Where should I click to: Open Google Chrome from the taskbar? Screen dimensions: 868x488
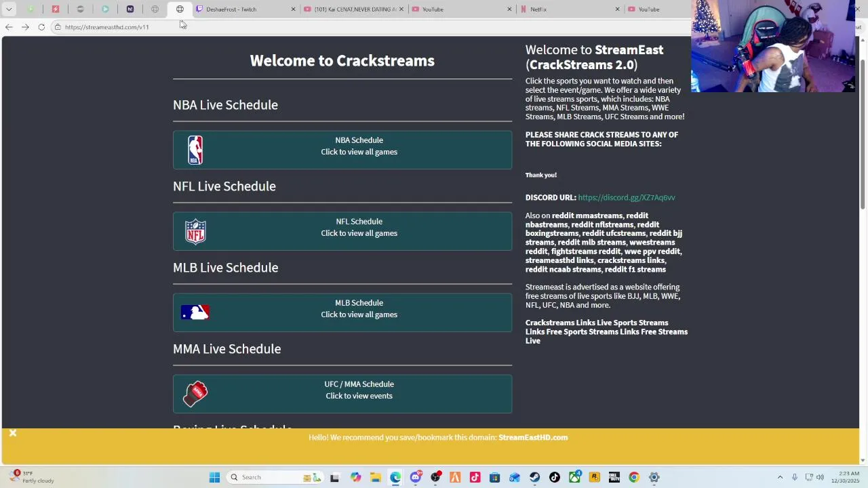coord(634,477)
